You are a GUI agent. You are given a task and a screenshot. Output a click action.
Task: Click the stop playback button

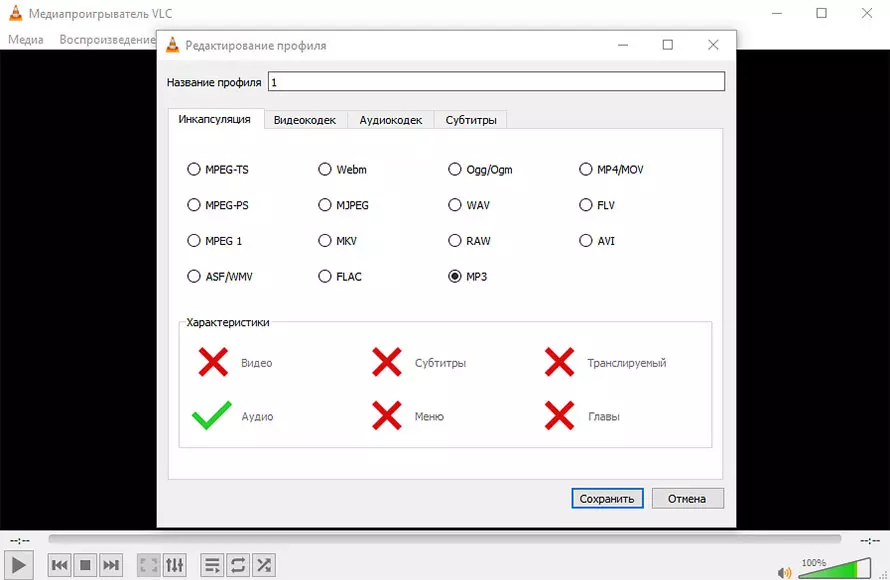click(85, 565)
